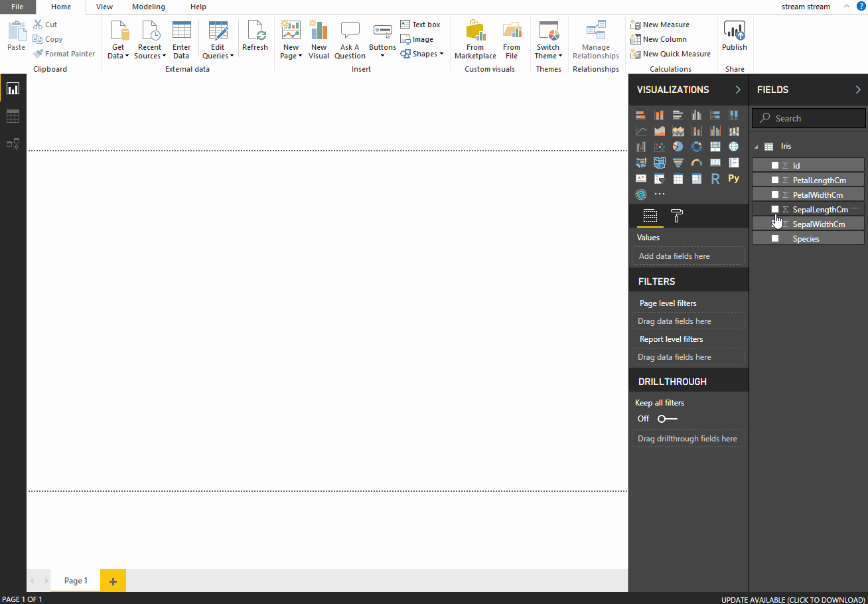The width and height of the screenshot is (868, 604).
Task: Click the Publish button
Action: (x=735, y=37)
